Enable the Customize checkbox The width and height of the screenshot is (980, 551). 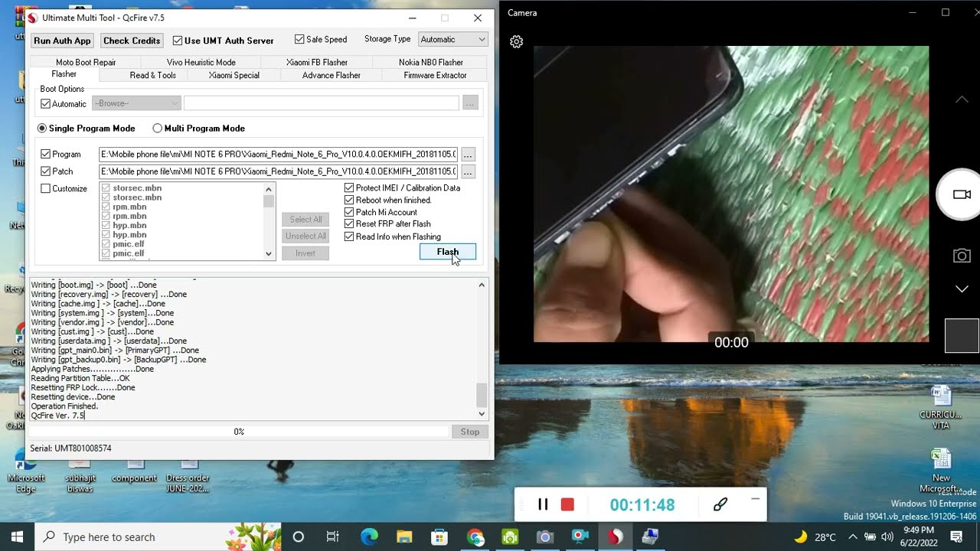45,188
